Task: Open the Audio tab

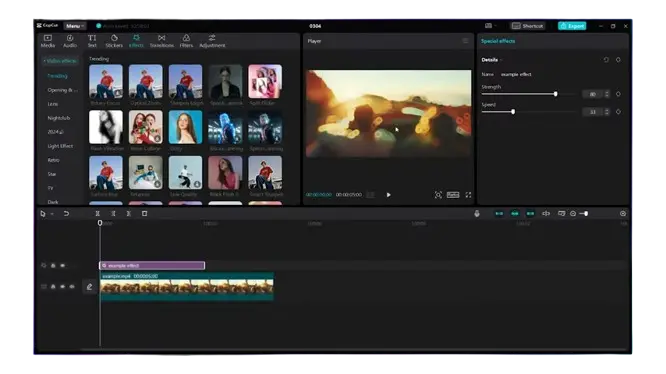Action: [x=70, y=41]
